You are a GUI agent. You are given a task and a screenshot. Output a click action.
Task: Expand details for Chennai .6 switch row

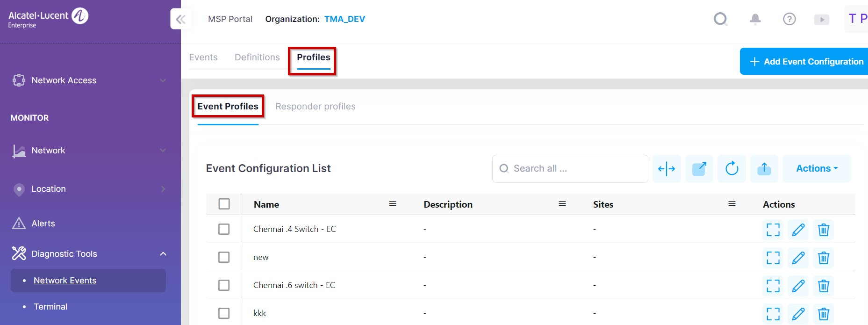pyautogui.click(x=773, y=286)
